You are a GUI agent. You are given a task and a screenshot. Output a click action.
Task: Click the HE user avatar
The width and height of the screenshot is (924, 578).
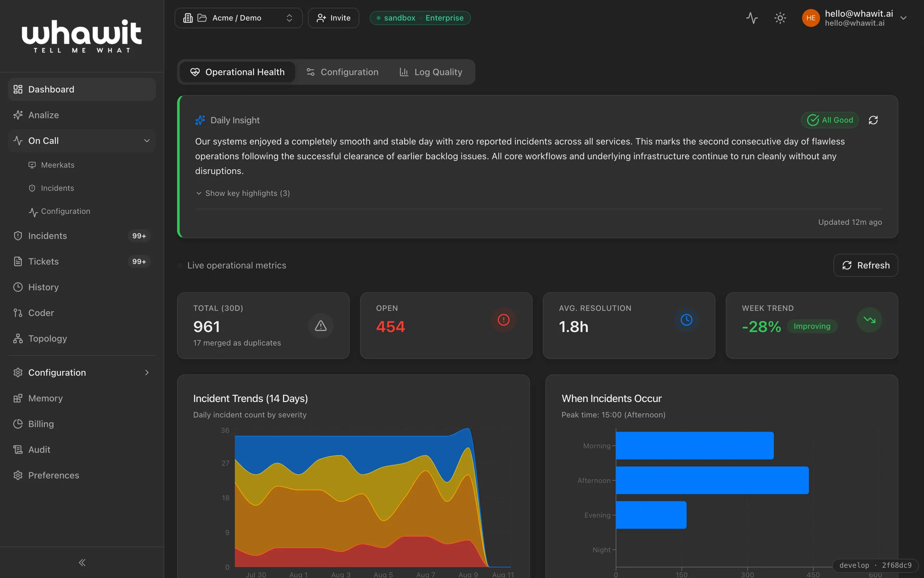click(x=811, y=18)
